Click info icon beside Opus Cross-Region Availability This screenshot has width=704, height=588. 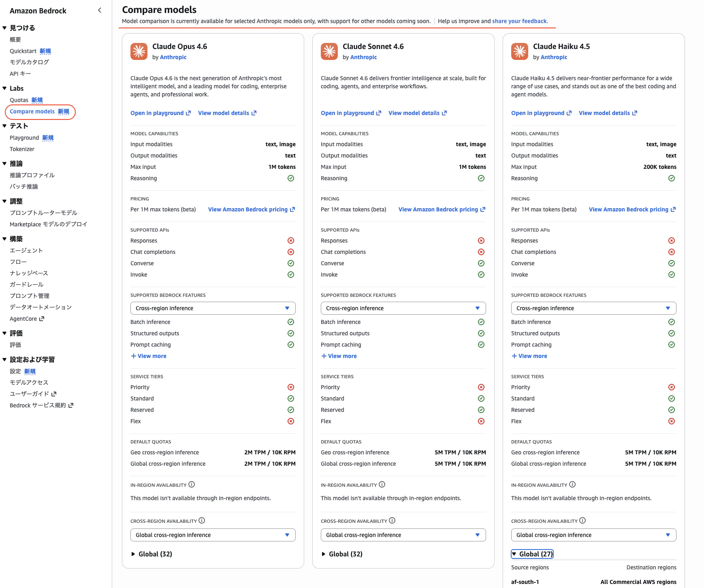tap(202, 520)
